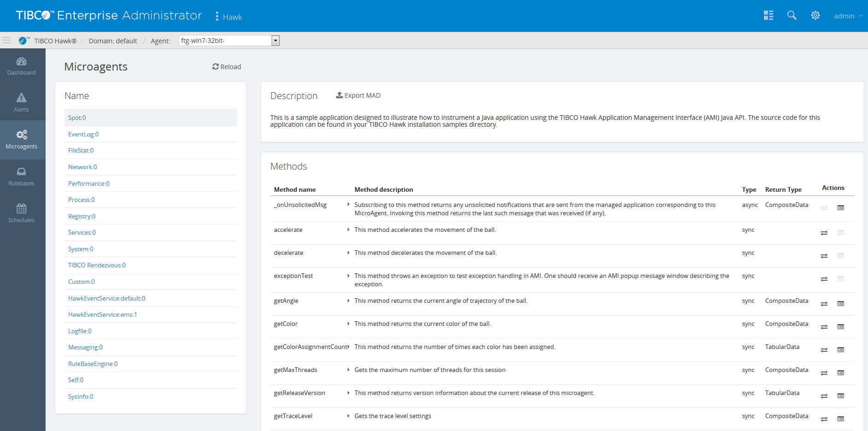The width and height of the screenshot is (868, 431).
Task: Expand the getColor method row arrow
Action: point(348,324)
